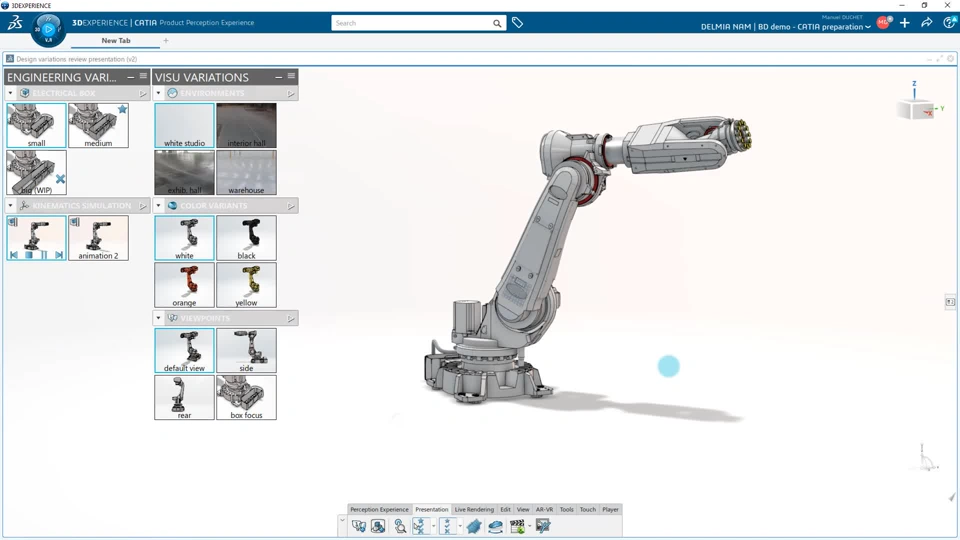Image resolution: width=960 pixels, height=540 pixels.
Task: Switch to Edit tab
Action: click(505, 509)
